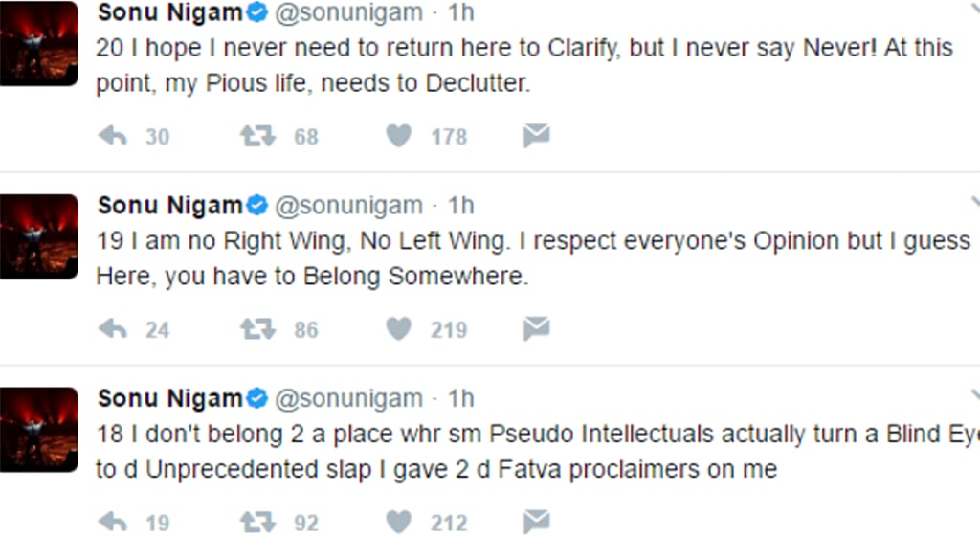Reply to the tweet numbered 20
980x536 pixels.
click(x=113, y=137)
